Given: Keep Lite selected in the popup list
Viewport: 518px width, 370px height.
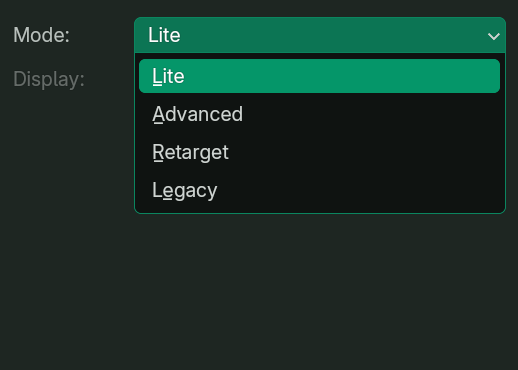Looking at the screenshot, I should [x=319, y=76].
